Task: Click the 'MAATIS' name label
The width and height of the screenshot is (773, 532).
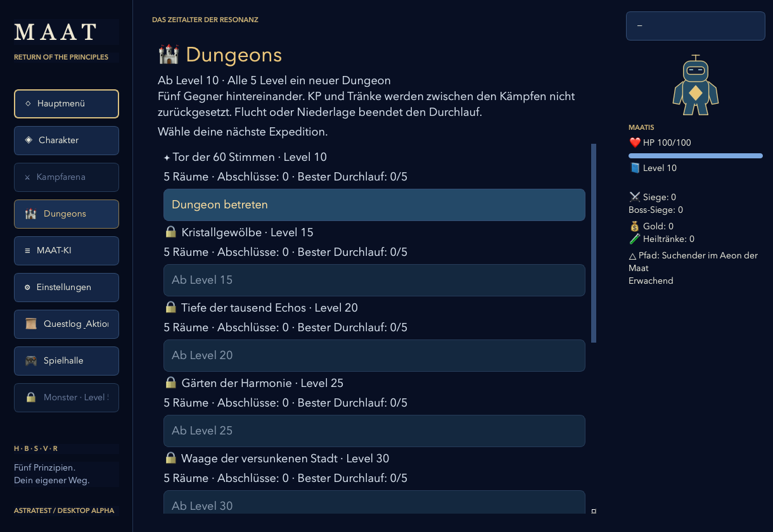Action: (641, 127)
